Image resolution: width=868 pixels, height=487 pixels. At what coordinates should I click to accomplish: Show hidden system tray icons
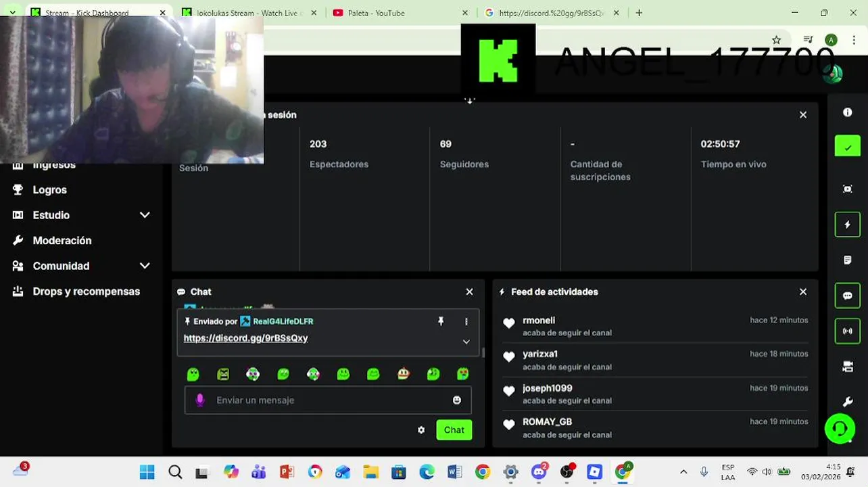(x=683, y=472)
